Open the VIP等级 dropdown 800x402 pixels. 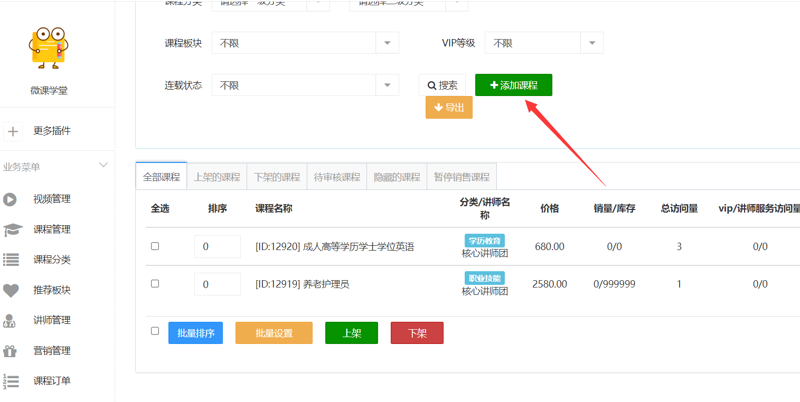544,43
